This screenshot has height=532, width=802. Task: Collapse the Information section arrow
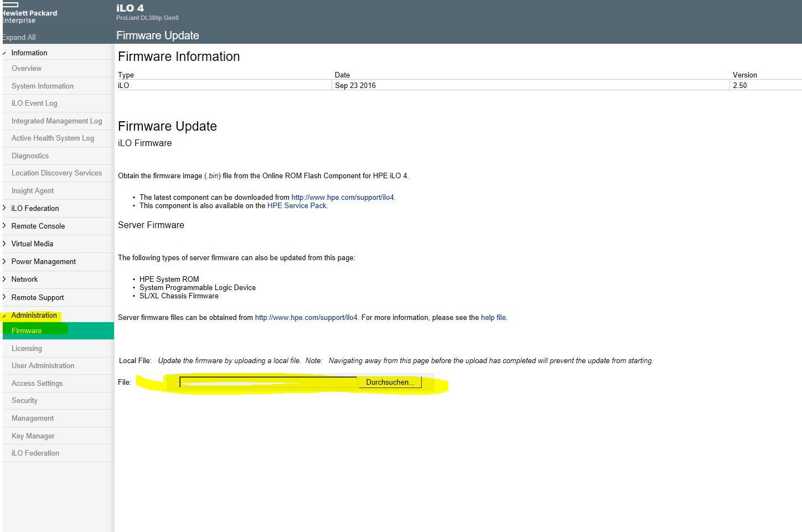[4, 53]
